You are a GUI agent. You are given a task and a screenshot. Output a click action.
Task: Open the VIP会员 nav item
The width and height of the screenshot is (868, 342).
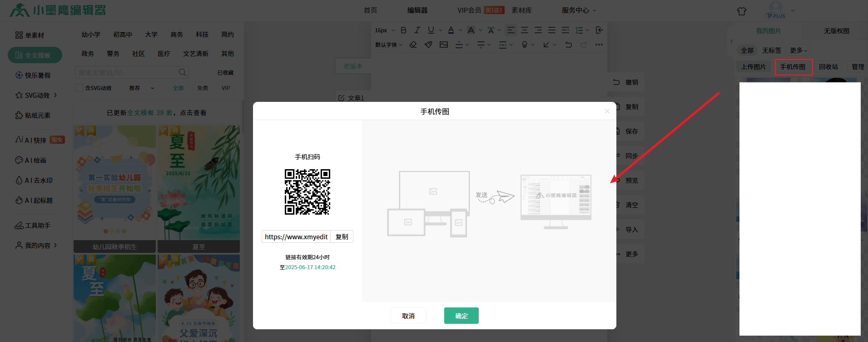coord(469,10)
